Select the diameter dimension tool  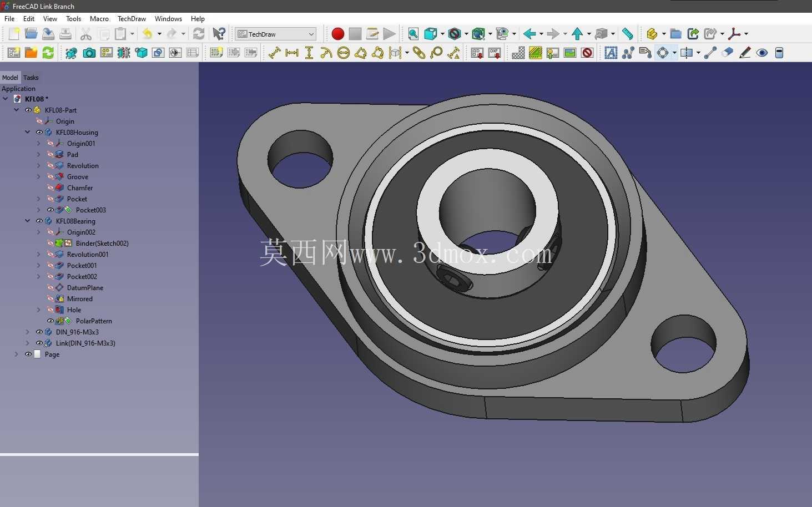(x=344, y=53)
